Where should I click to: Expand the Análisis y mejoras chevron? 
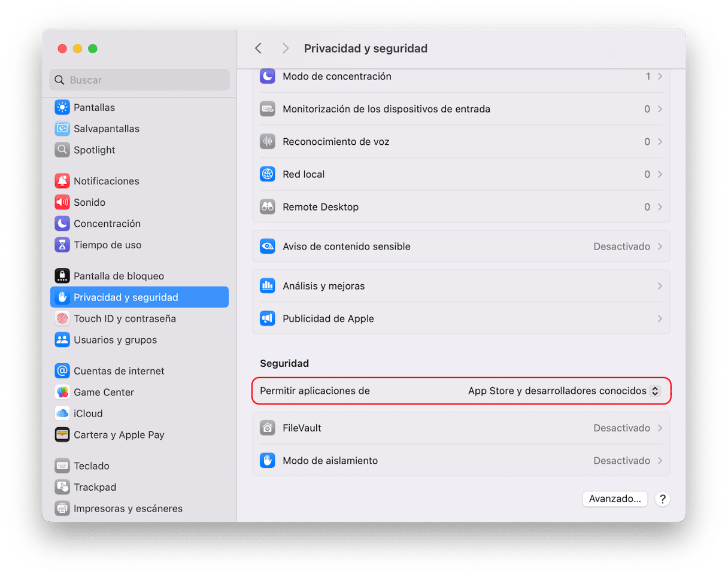tap(660, 286)
